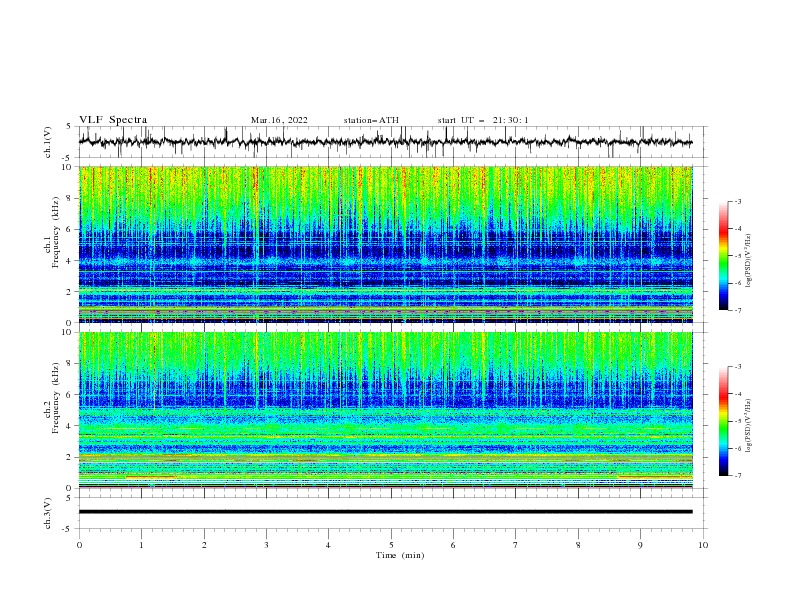Image resolution: width=792 pixels, height=612 pixels.
Task: Click the ch.3 flat black voltage trace
Action: click(x=385, y=512)
